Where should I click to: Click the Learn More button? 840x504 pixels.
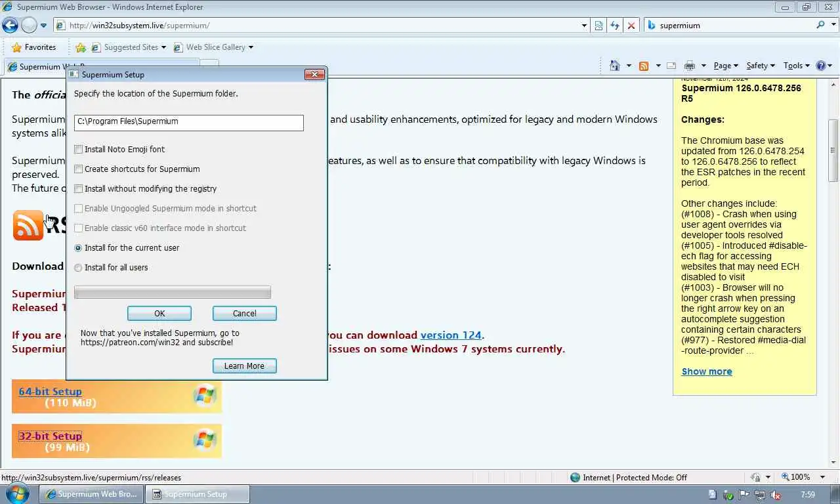pos(245,366)
